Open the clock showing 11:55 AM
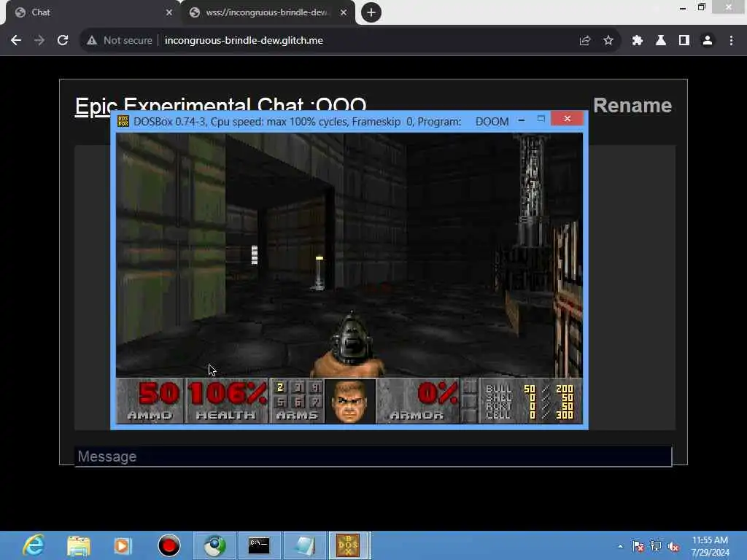Image resolution: width=747 pixels, height=560 pixels. pos(710,545)
